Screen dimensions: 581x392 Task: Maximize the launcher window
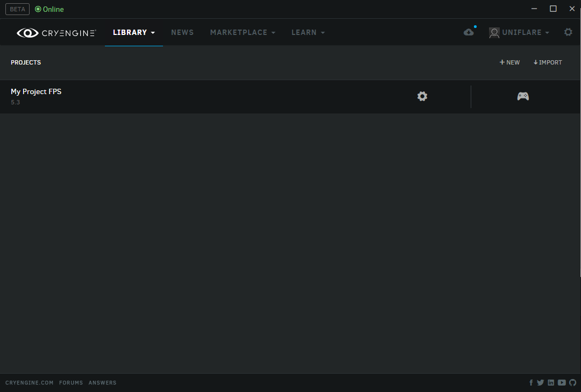(553, 9)
